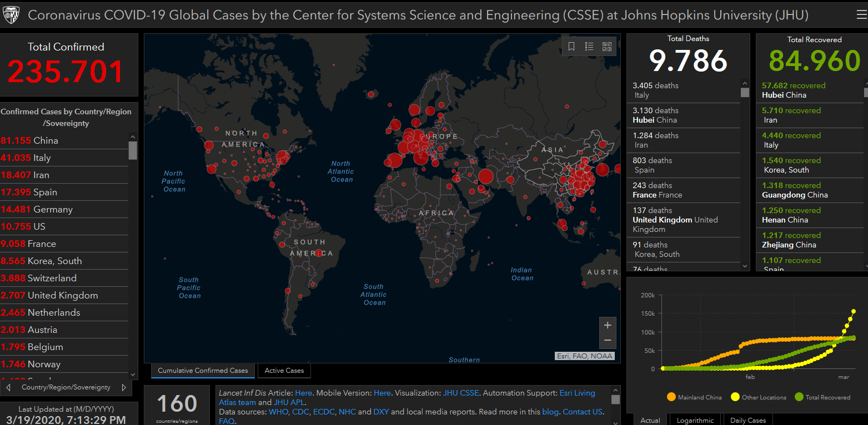868x425 pixels.
Task: Open the NHC data source link
Action: [347, 412]
